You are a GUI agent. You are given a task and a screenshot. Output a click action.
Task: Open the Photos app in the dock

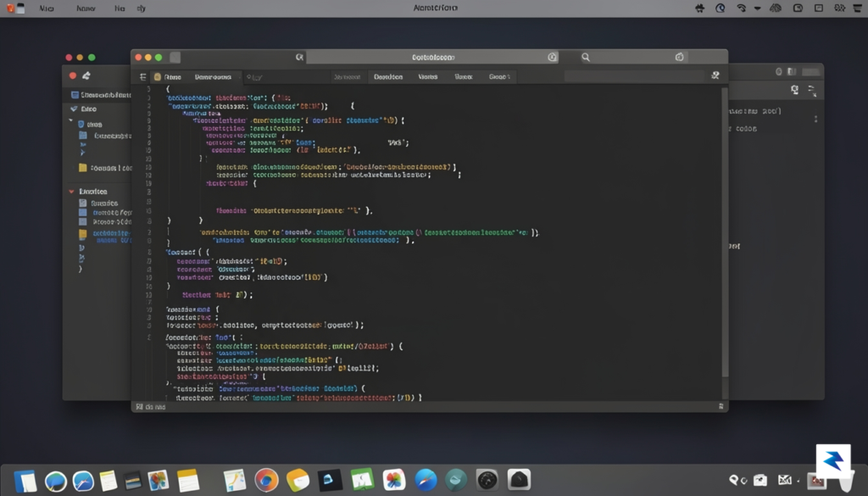coord(393,480)
